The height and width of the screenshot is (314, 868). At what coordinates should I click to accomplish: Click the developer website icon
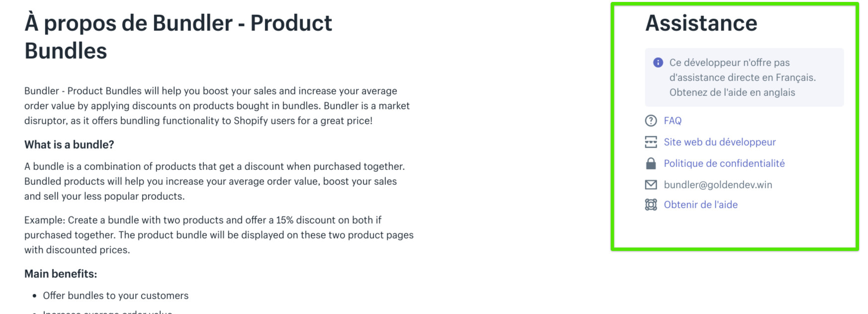click(651, 142)
